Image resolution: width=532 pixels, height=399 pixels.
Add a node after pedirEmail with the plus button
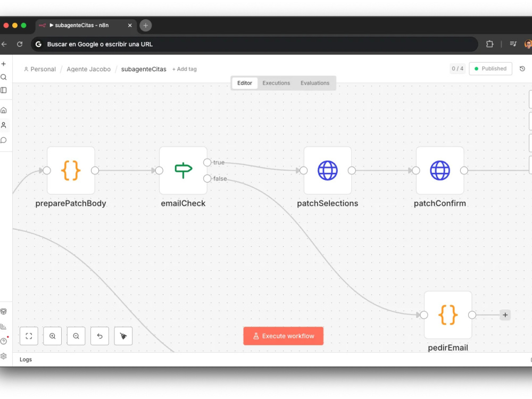point(505,315)
